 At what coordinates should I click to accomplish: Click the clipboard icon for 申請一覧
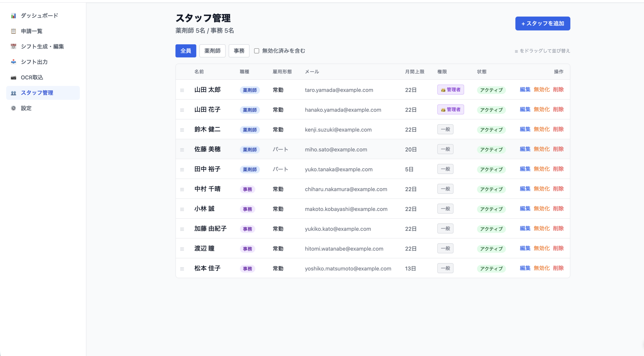14,31
